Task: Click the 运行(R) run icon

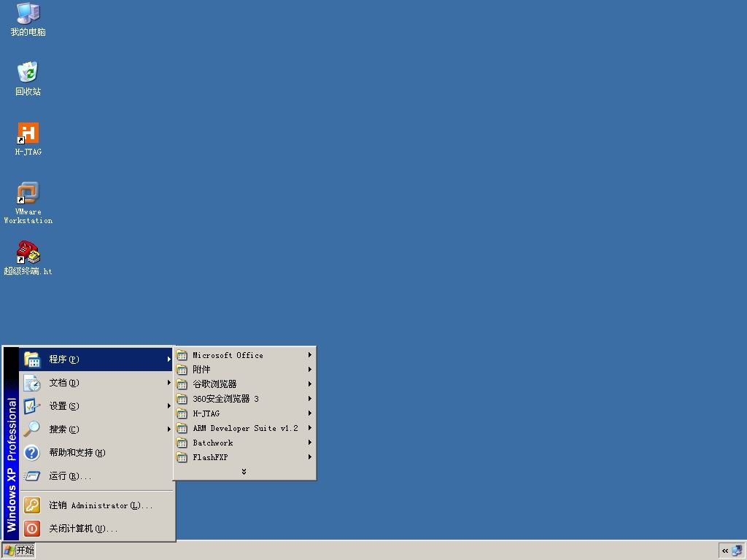Action: coord(32,476)
